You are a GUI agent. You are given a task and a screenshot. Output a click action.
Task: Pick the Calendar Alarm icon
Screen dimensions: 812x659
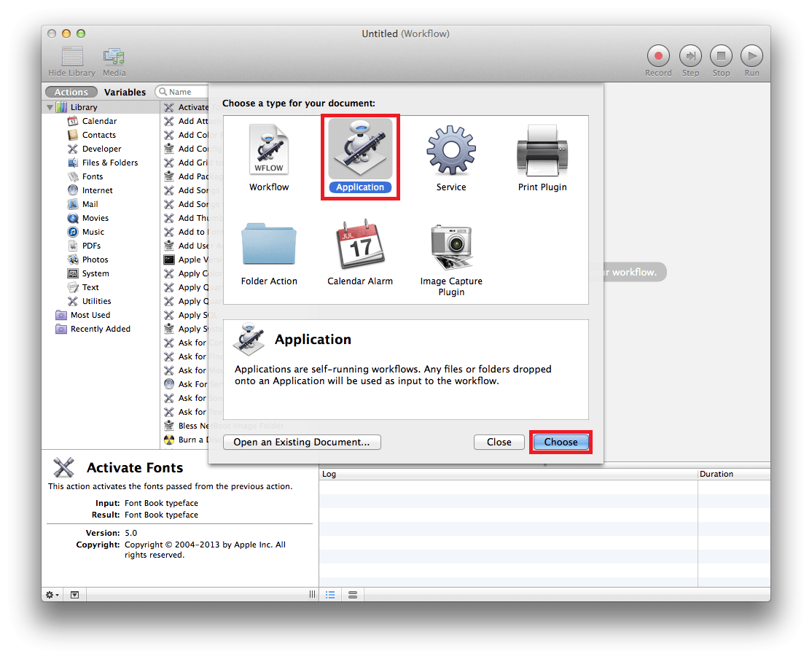(360, 246)
